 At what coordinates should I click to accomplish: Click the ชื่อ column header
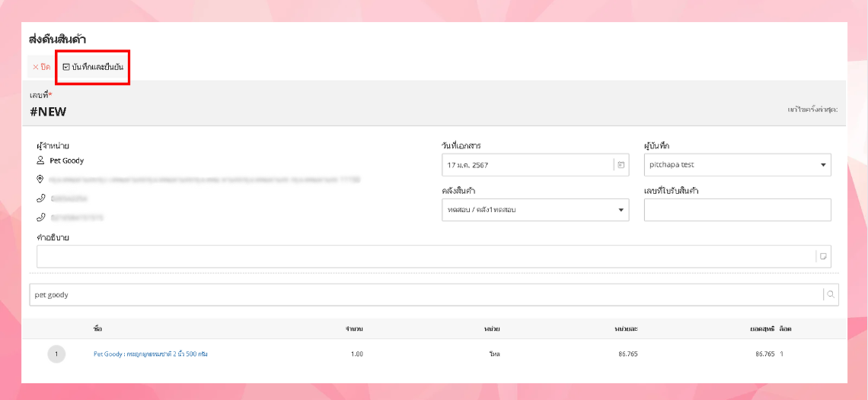pos(97,329)
